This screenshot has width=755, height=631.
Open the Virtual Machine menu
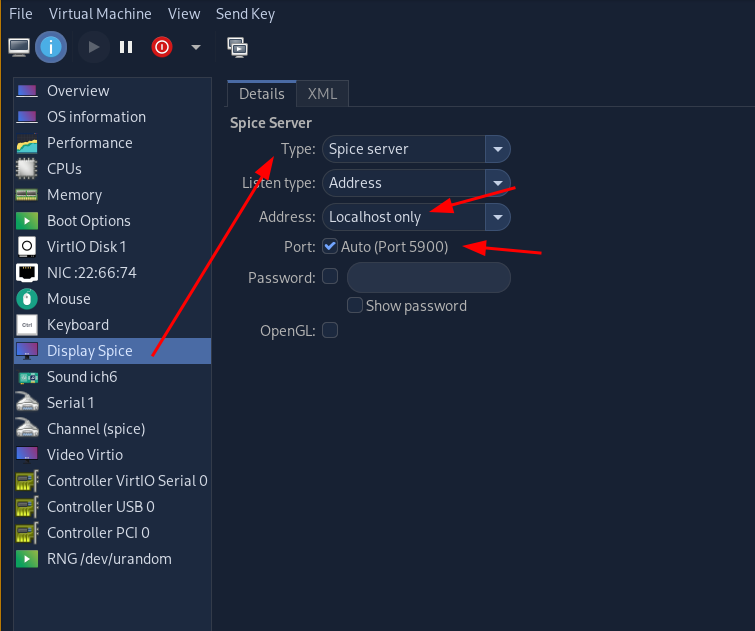pos(100,14)
